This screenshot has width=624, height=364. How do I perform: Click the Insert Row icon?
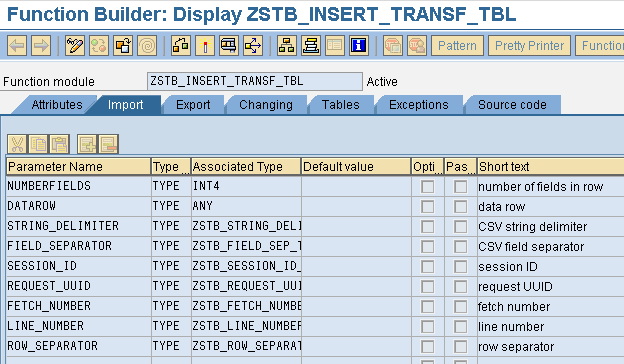tap(87, 144)
